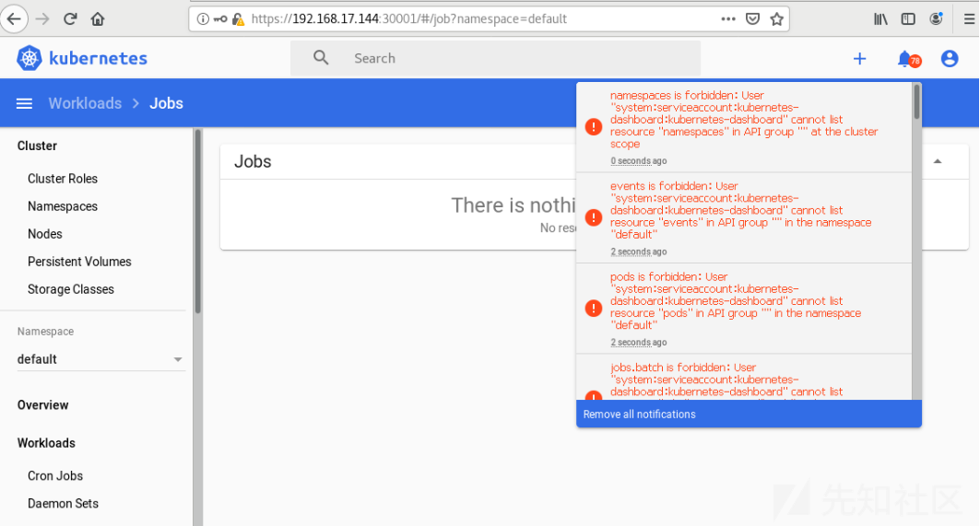The height and width of the screenshot is (526, 980).
Task: Click the 0 seconds ago timestamp
Action: [x=639, y=161]
